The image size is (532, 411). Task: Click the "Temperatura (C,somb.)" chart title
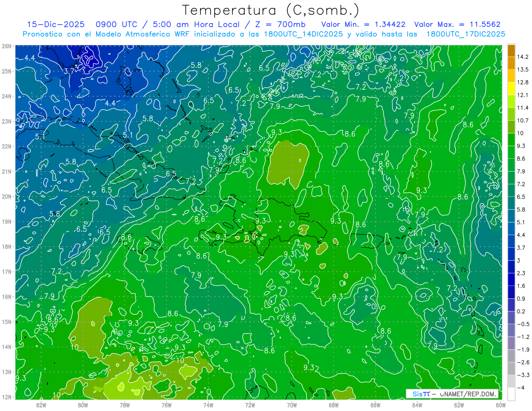(x=270, y=10)
